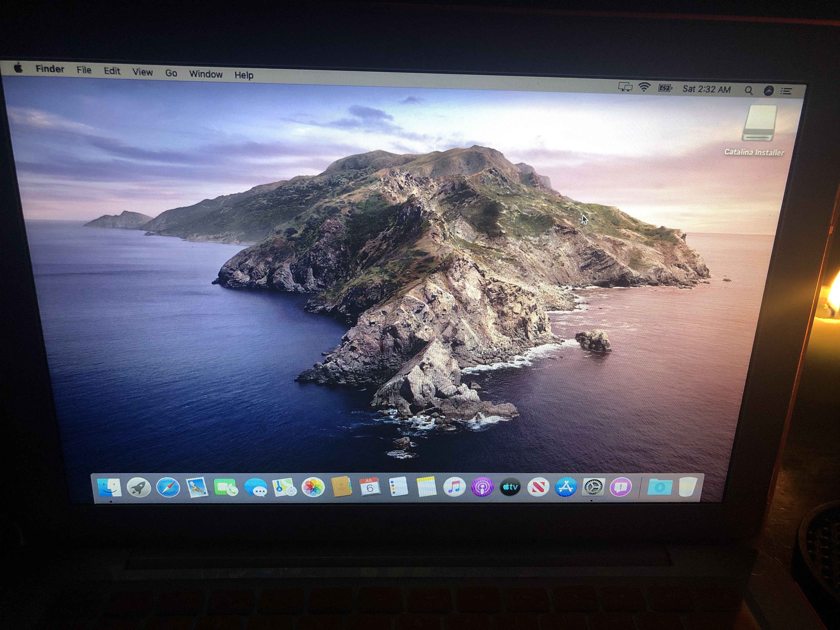The width and height of the screenshot is (840, 630).
Task: Open Maps from the Dock
Action: click(x=284, y=487)
